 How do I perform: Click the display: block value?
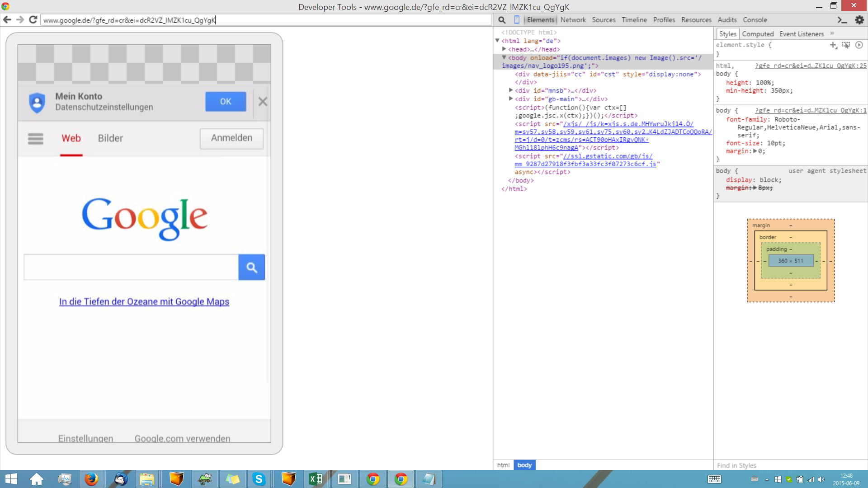[x=769, y=180]
